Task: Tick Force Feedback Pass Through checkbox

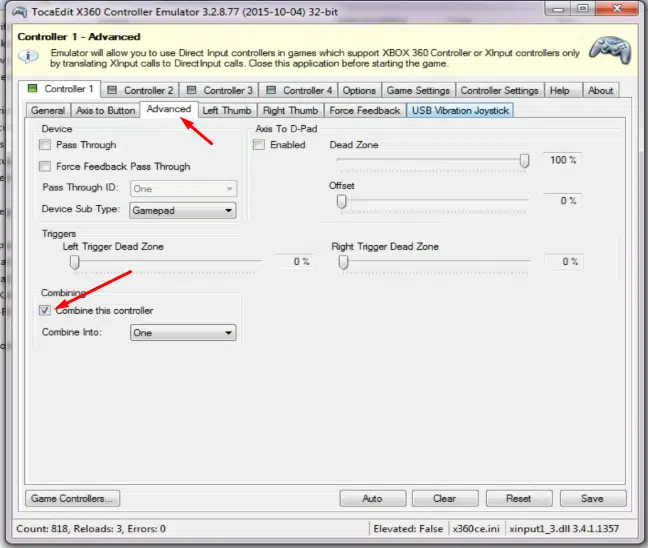Action: click(x=45, y=166)
